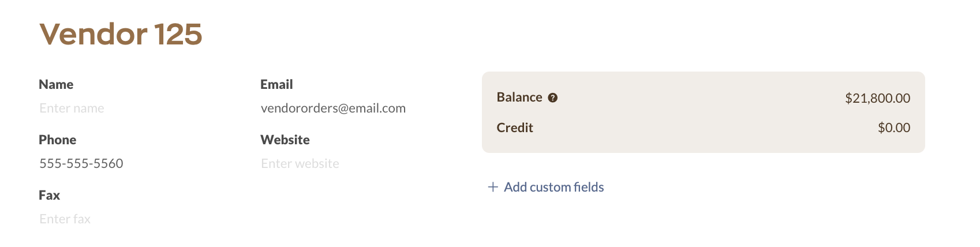The image size is (980, 247).
Task: Click the Vendor 125 page title
Action: point(121,34)
